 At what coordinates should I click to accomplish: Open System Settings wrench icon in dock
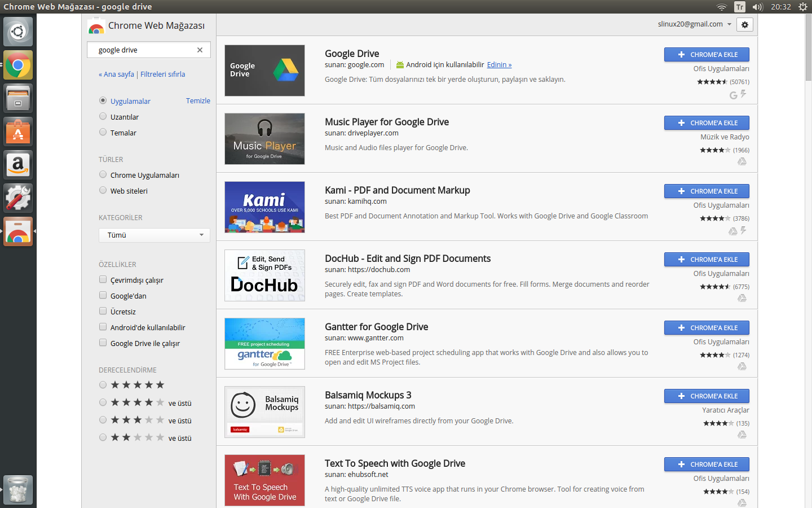pyautogui.click(x=18, y=198)
